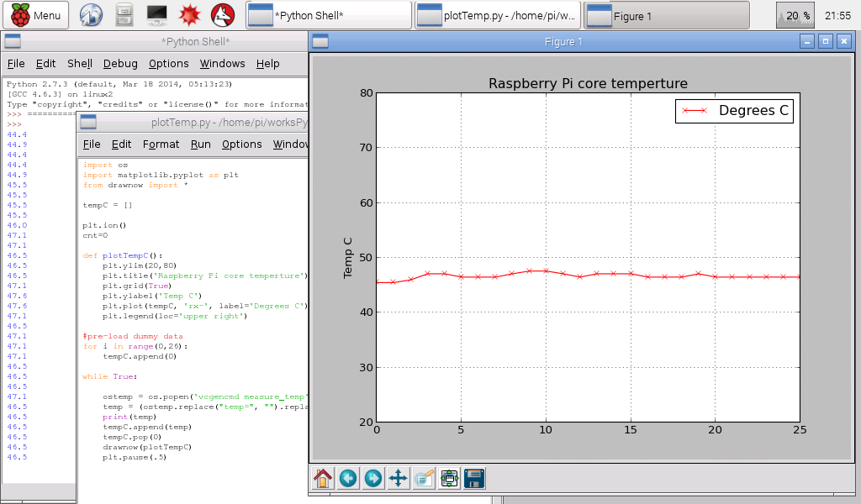The height and width of the screenshot is (504, 861).
Task: Click the 'plt.pause(.5)' code line
Action: tap(135, 457)
